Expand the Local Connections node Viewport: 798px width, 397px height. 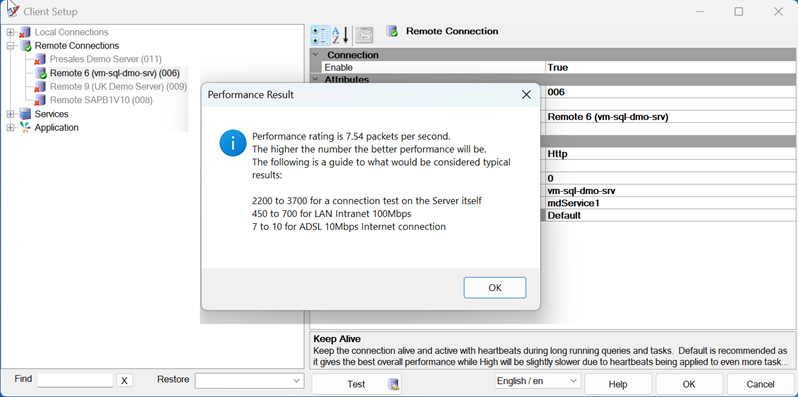coord(10,32)
